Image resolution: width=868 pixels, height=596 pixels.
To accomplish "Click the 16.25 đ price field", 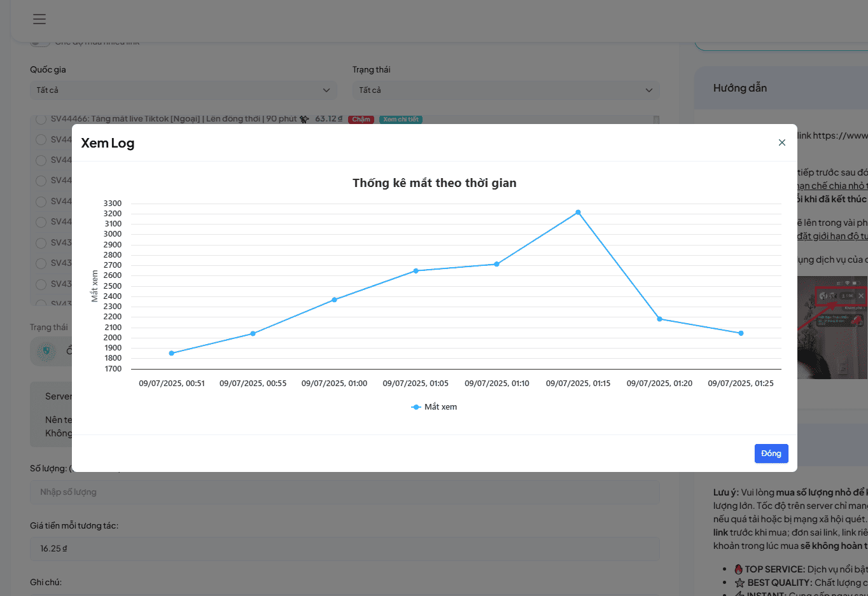I will point(345,548).
